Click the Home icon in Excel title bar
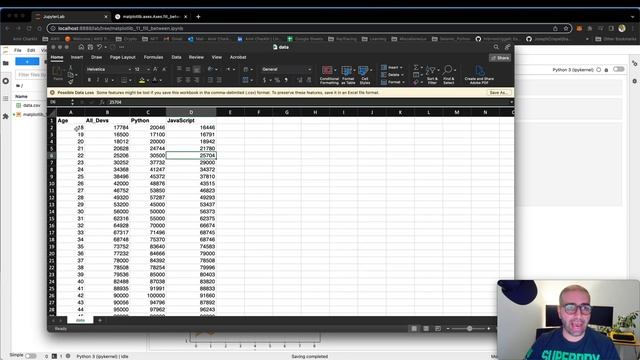 [81, 47]
